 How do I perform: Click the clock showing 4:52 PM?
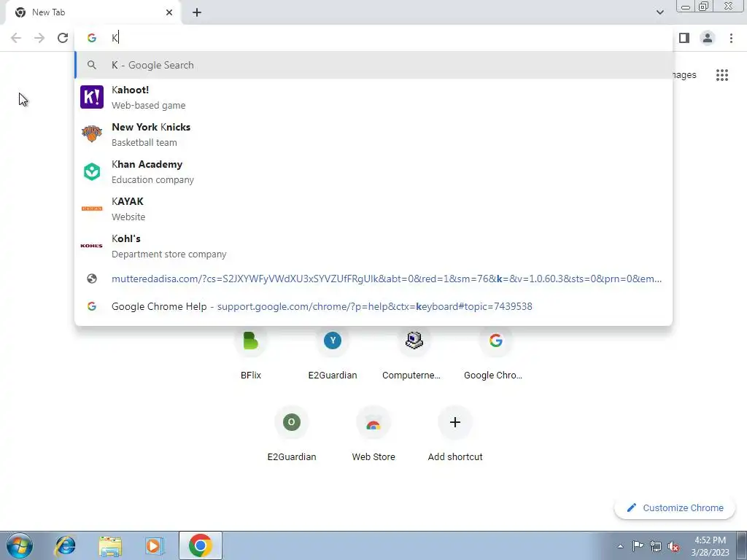point(710,546)
